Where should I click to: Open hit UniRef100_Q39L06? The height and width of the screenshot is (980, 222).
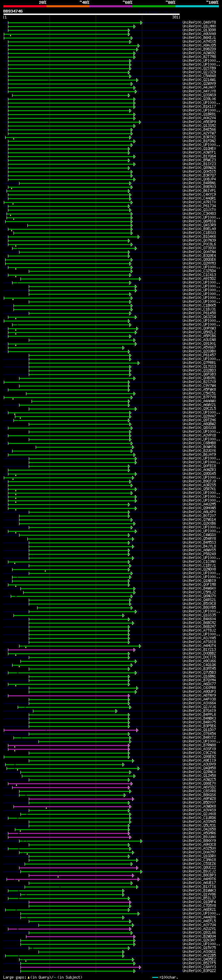point(199,99)
